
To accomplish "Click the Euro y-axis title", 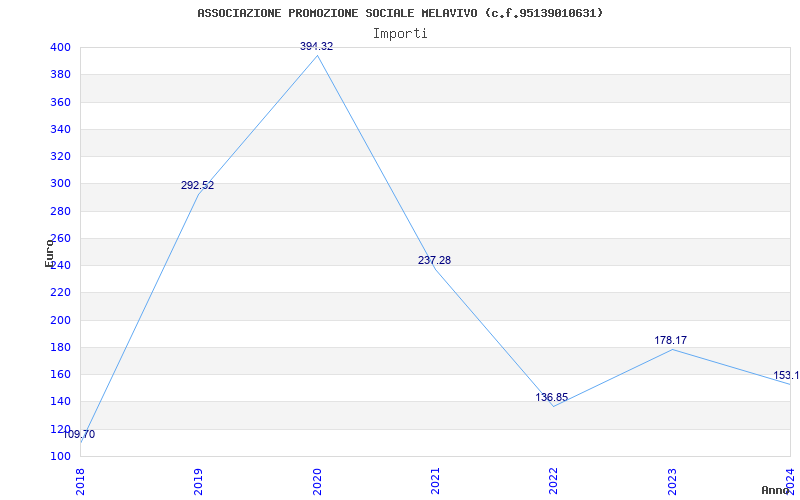I will tap(49, 252).
